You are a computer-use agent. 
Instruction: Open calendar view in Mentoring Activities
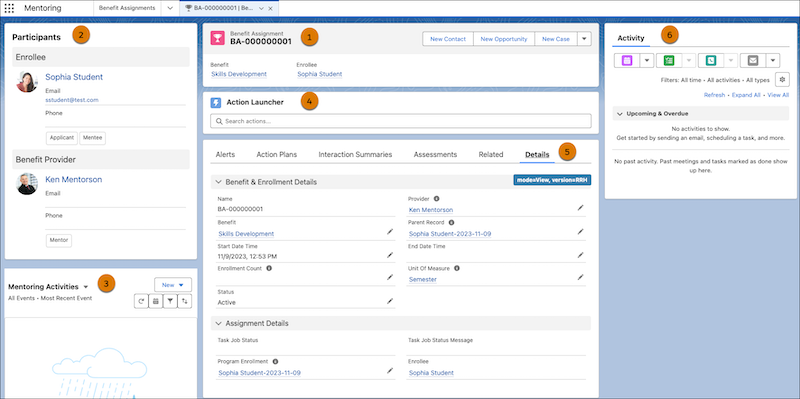pyautogui.click(x=156, y=302)
